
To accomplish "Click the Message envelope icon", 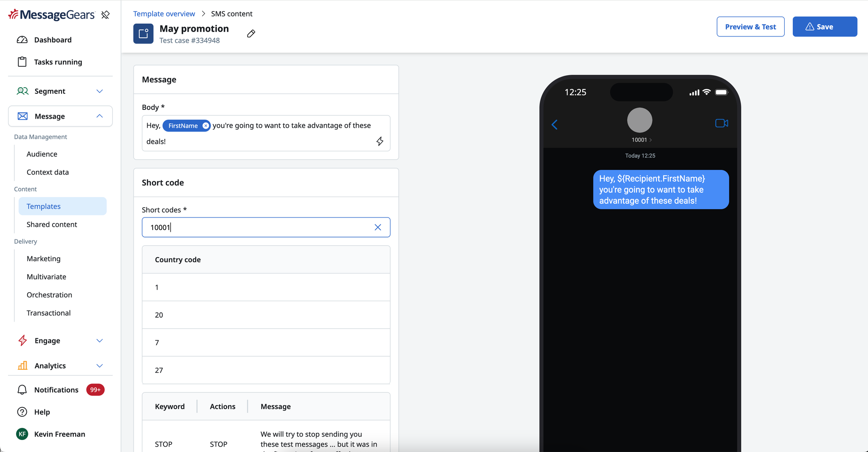I will (22, 116).
